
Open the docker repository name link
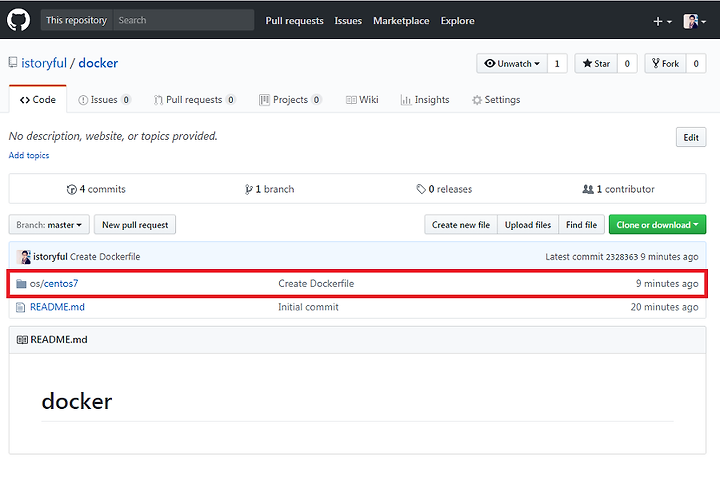click(x=98, y=63)
